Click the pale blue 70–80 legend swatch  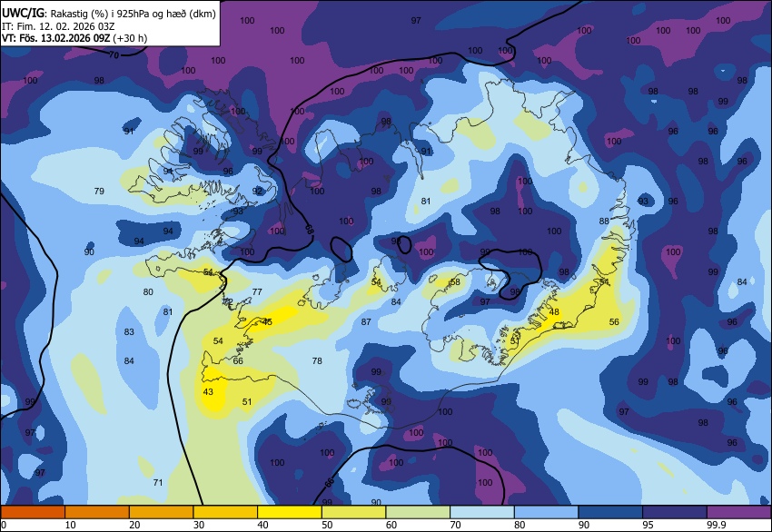pyautogui.click(x=482, y=512)
